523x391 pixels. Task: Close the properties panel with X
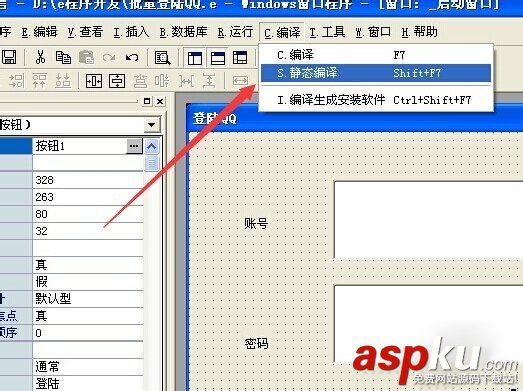pos(160,101)
